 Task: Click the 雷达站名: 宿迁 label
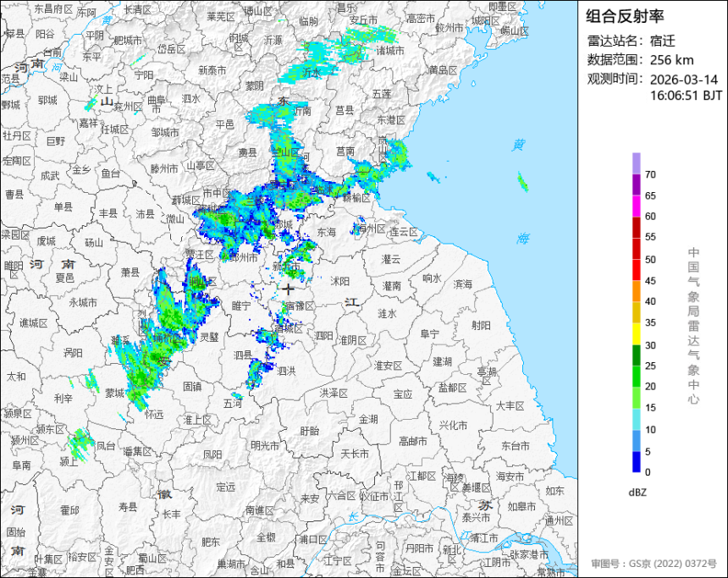pos(631,41)
